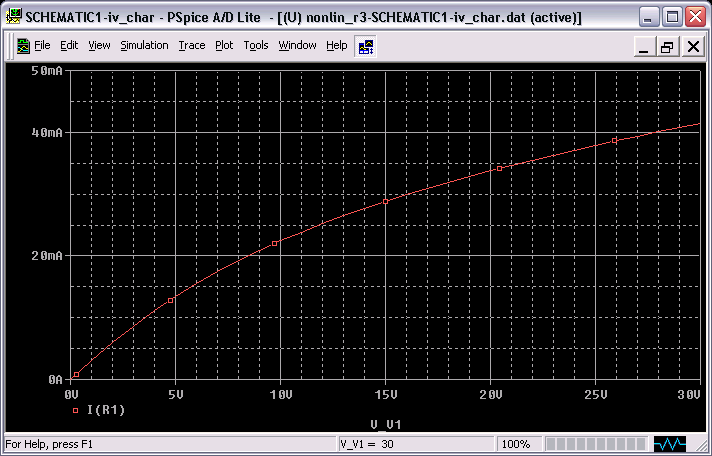The width and height of the screenshot is (712, 456).
Task: Open the Edit menu
Action: pos(69,45)
